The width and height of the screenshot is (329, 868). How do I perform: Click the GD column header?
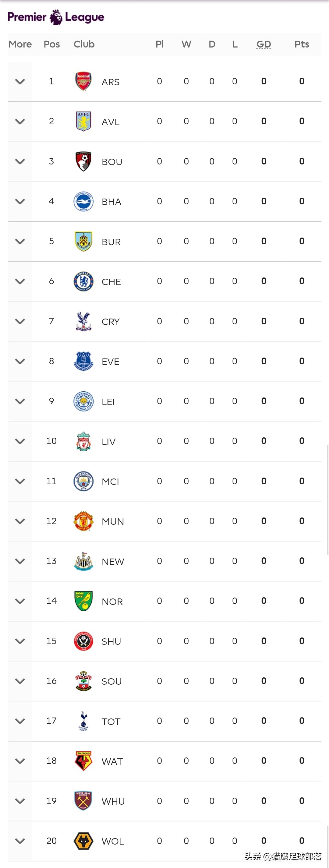pyautogui.click(x=264, y=44)
